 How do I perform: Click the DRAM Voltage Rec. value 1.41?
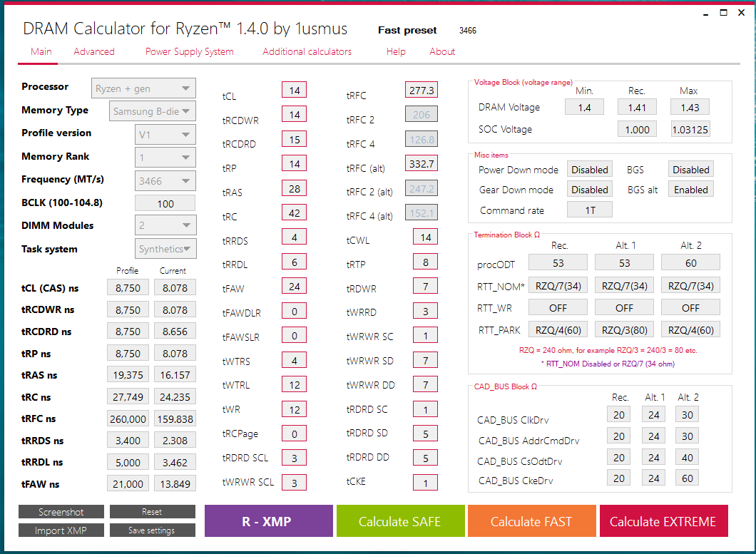(x=637, y=108)
